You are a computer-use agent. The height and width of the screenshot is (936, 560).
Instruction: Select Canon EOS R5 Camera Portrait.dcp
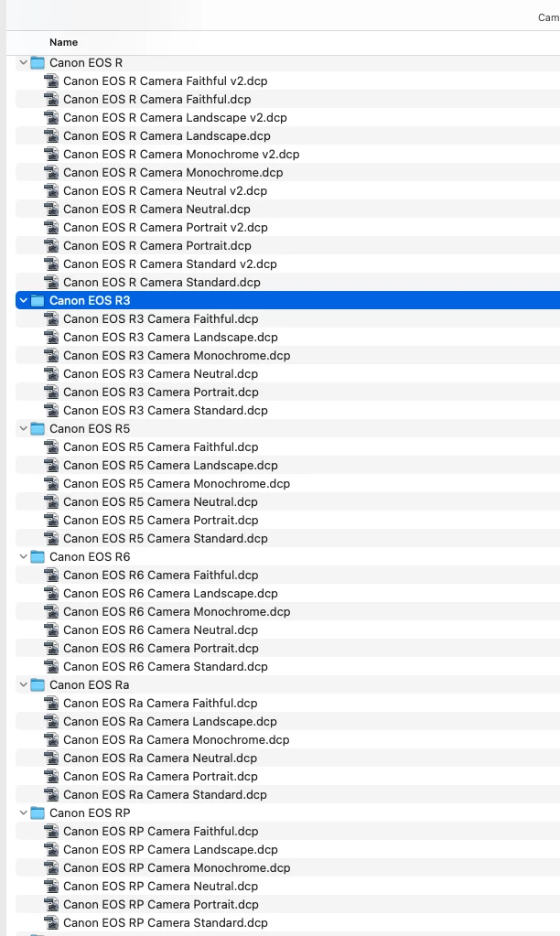[161, 520]
